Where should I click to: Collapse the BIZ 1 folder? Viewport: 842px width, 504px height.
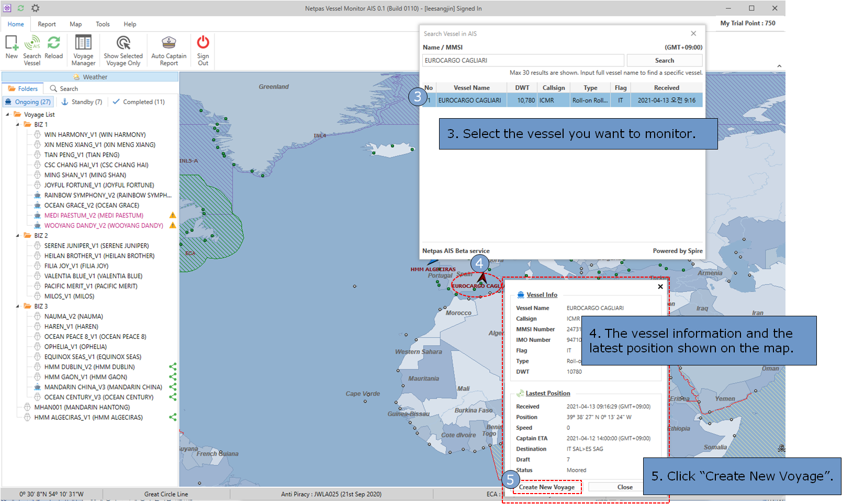(17, 124)
